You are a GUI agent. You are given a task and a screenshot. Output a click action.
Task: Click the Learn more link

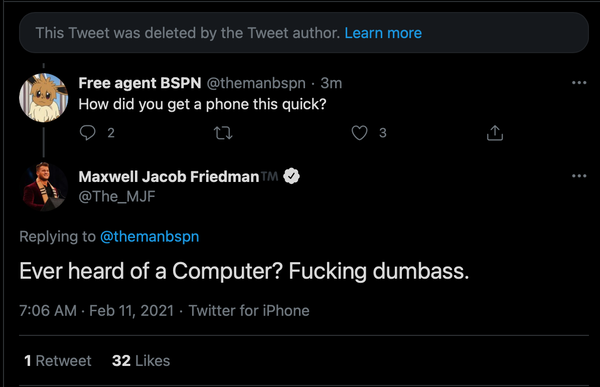pos(383,33)
